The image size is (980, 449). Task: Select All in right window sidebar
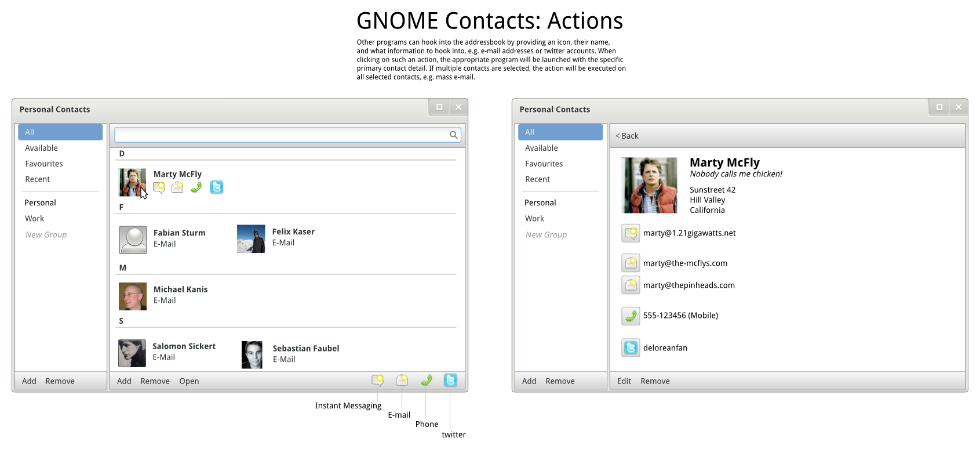(x=560, y=132)
